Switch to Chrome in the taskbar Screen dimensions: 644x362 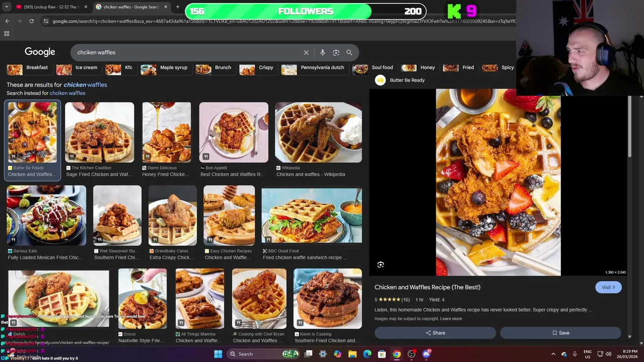(397, 354)
